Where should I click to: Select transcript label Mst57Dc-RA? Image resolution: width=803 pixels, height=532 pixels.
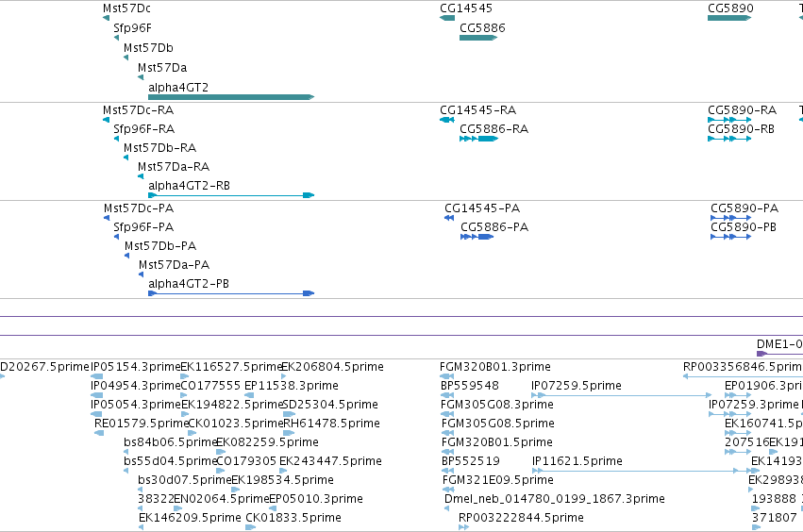138,110
